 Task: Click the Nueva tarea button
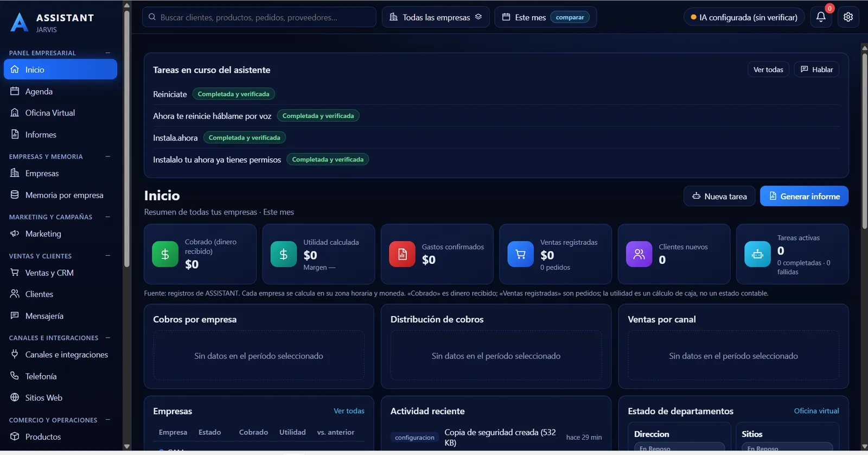point(719,196)
